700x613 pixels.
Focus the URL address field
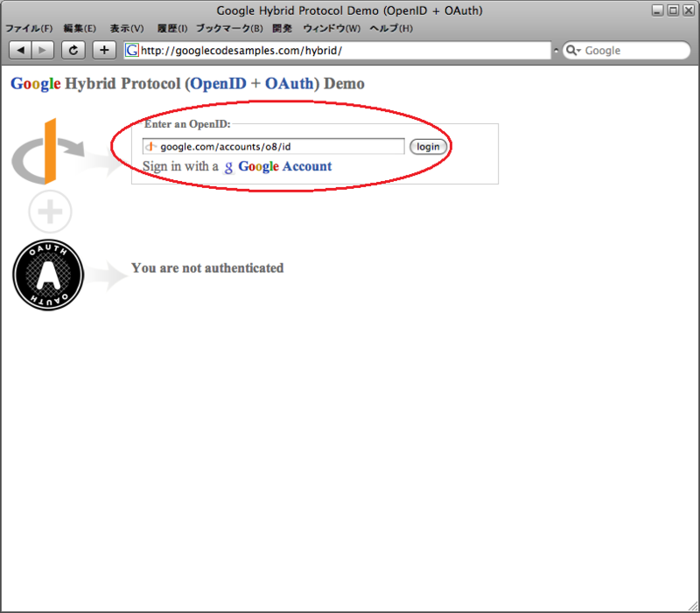(x=338, y=50)
